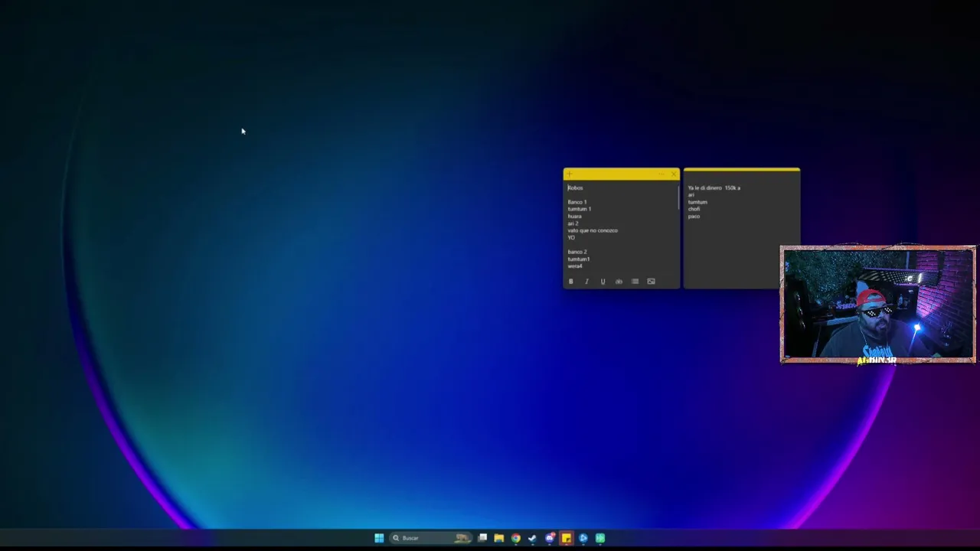Viewport: 980px width, 551px height.
Task: Click the Sticky Notes taskbar icon
Action: (567, 538)
